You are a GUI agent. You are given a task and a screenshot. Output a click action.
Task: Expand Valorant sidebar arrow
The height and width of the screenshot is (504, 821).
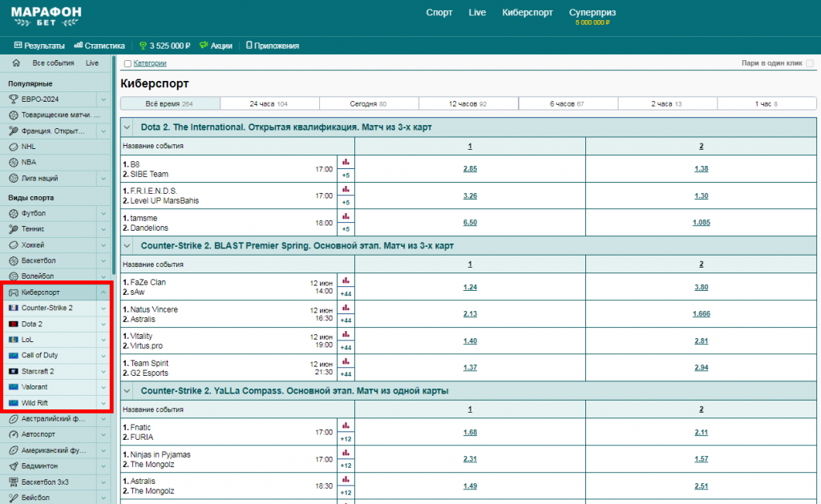(x=103, y=387)
